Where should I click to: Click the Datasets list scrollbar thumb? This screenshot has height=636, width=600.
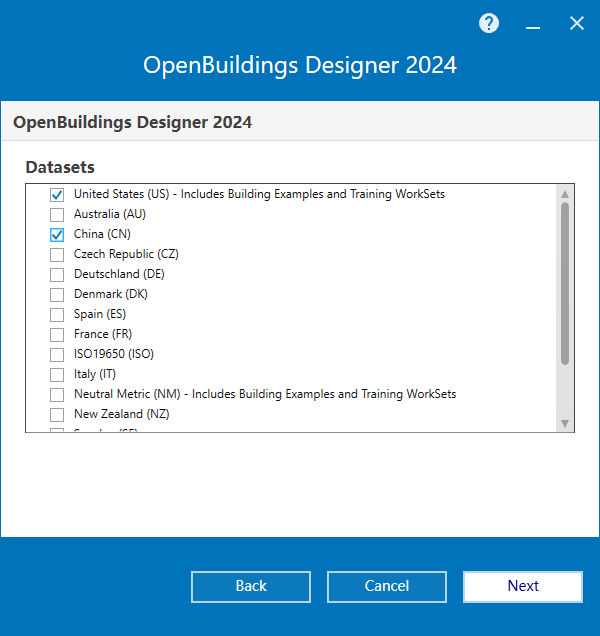565,284
